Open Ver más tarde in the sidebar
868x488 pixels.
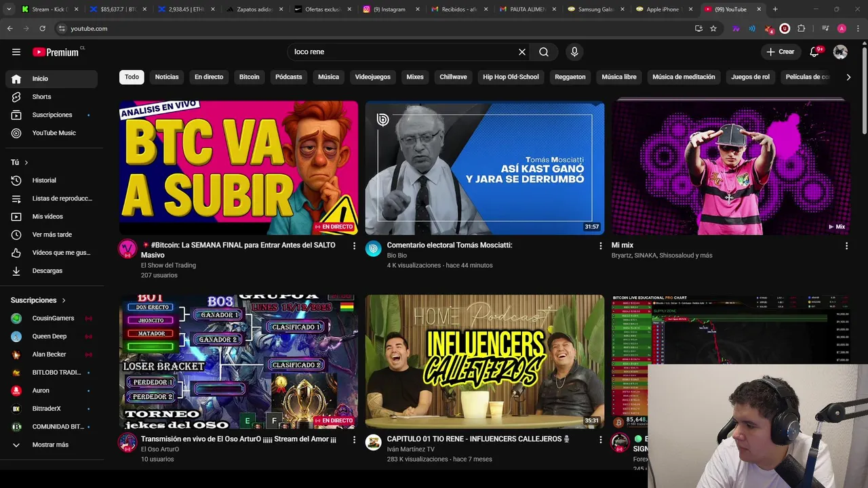(x=52, y=235)
